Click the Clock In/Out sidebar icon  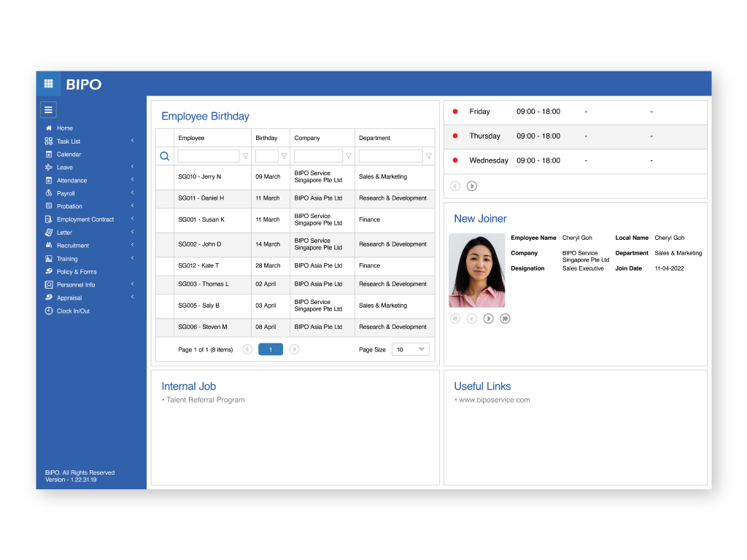[49, 311]
